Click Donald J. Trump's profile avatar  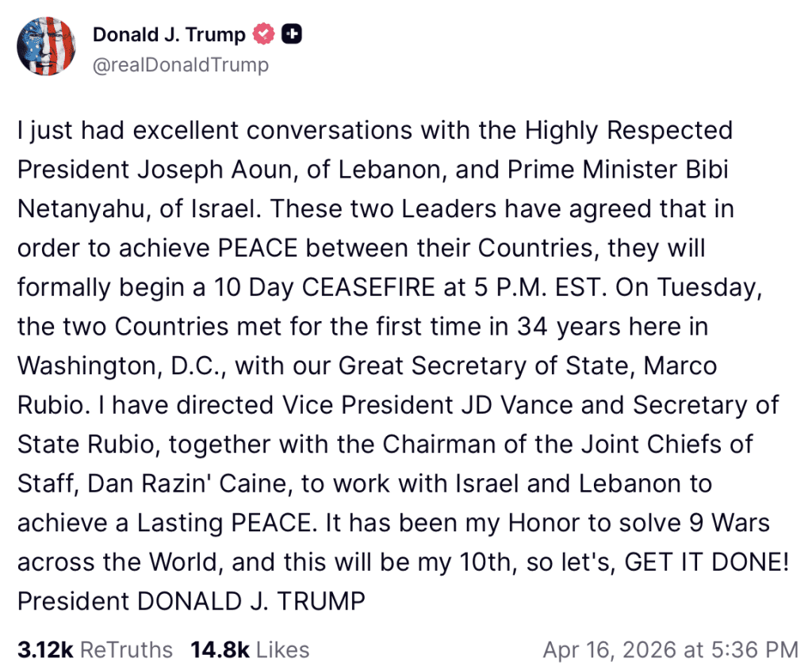[x=46, y=46]
